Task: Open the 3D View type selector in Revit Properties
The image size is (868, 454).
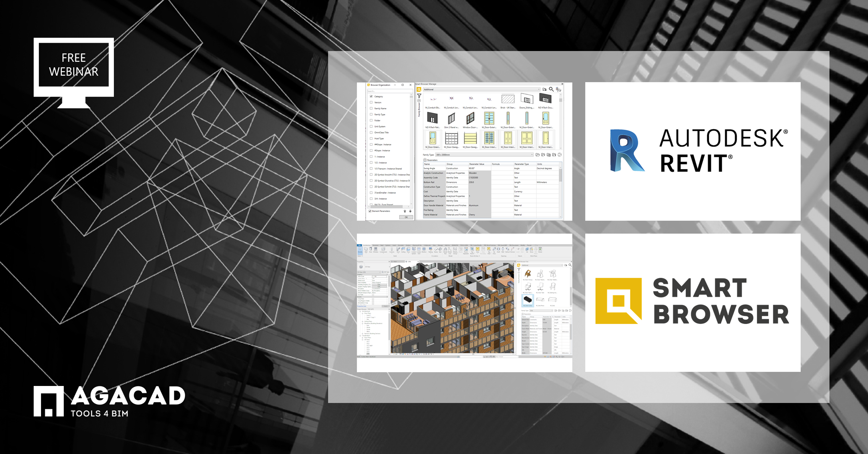Action: pyautogui.click(x=377, y=267)
